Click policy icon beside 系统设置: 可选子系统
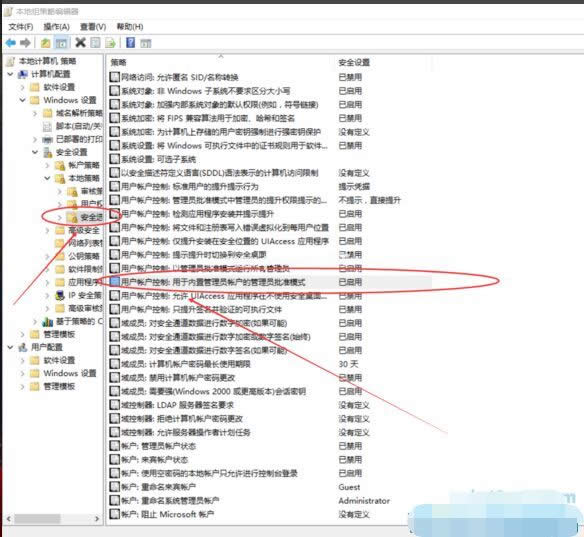584x537 pixels. coord(115,159)
